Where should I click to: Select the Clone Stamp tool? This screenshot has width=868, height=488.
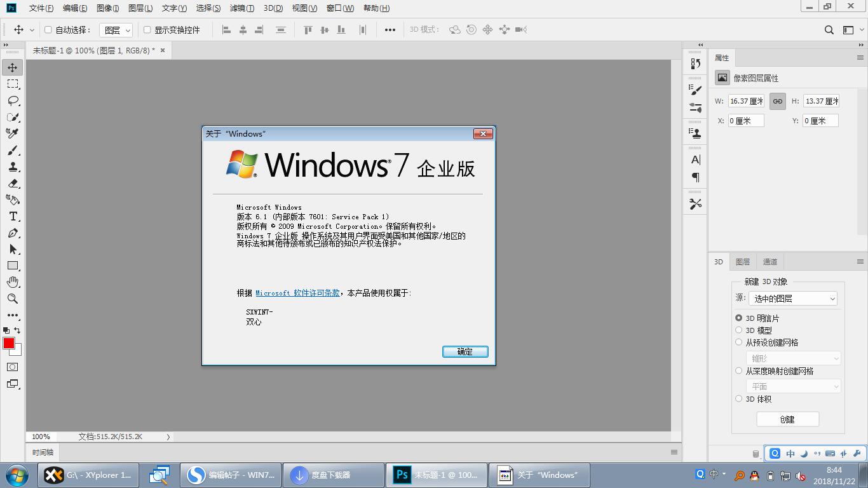click(13, 167)
